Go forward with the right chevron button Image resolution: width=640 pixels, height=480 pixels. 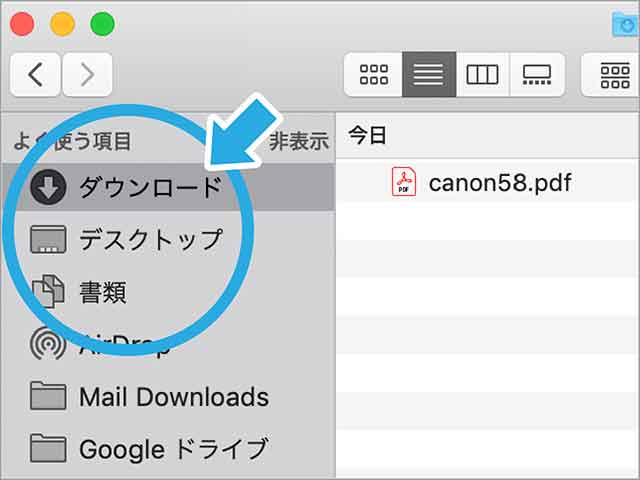point(87,75)
